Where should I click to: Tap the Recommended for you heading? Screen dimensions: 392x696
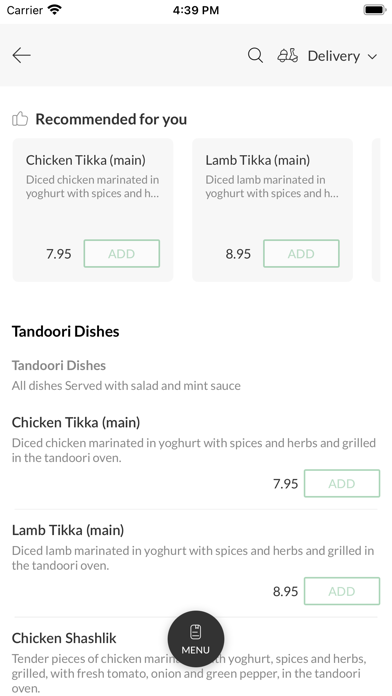coord(111,119)
